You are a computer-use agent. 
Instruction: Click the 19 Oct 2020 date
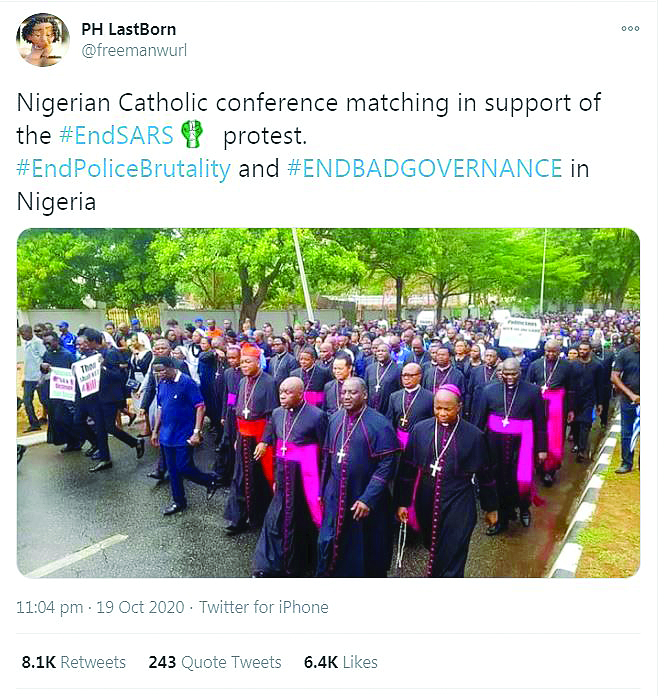140,607
